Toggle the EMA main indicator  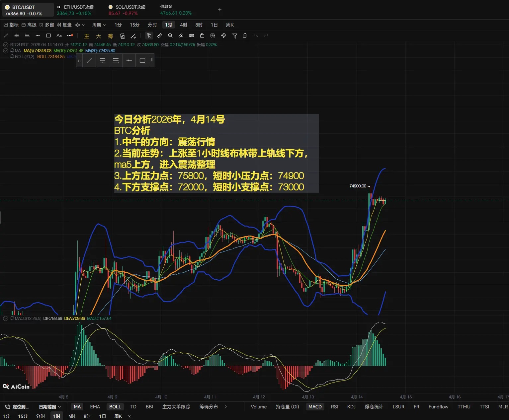point(95,407)
